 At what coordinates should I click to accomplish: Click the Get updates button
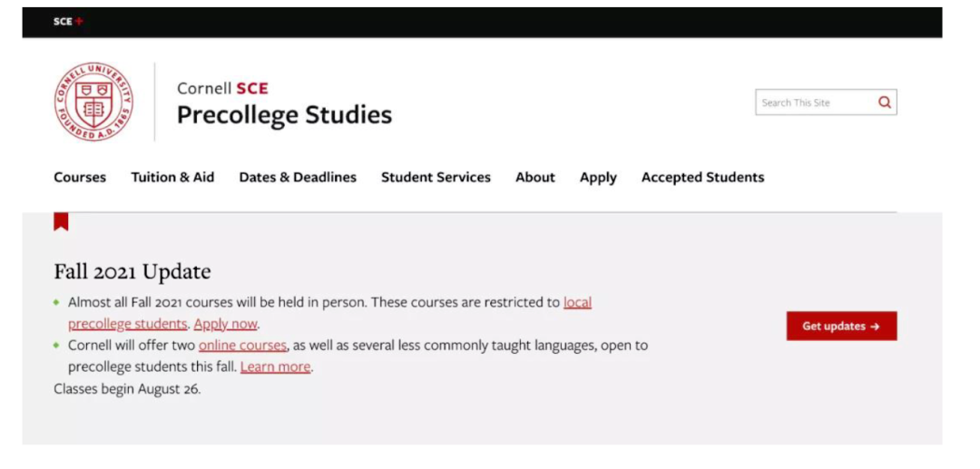pyautogui.click(x=841, y=326)
